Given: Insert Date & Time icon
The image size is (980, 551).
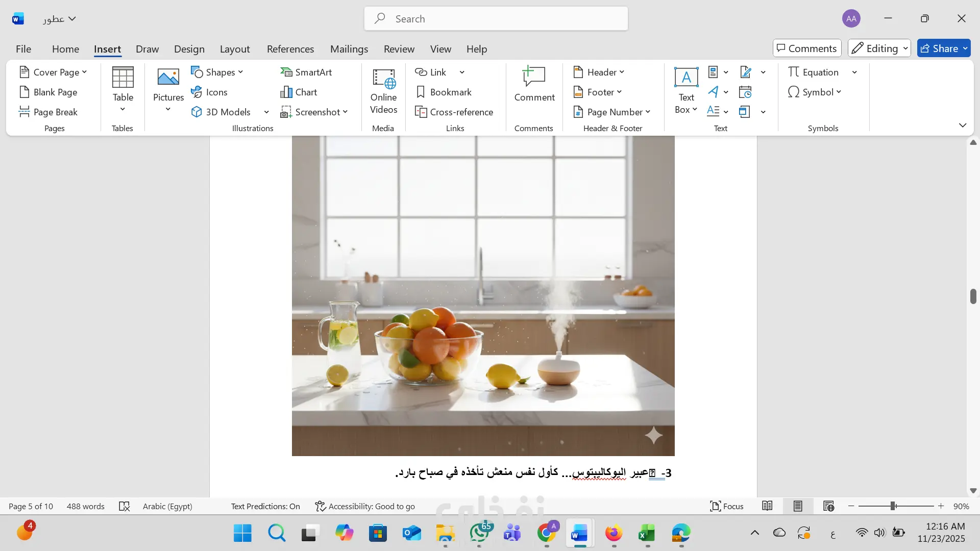Looking at the screenshot, I should (745, 92).
